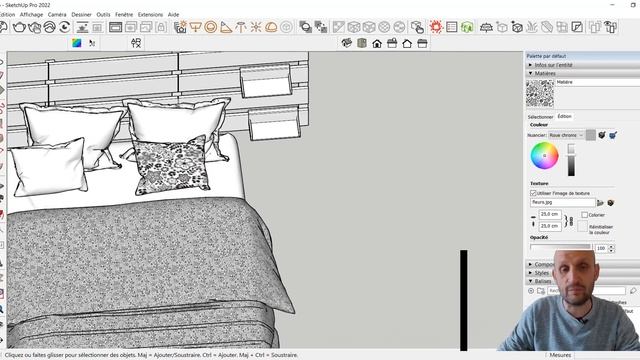Enable the 'Colorier' checkbox
This screenshot has width=640, height=360.
tap(584, 215)
